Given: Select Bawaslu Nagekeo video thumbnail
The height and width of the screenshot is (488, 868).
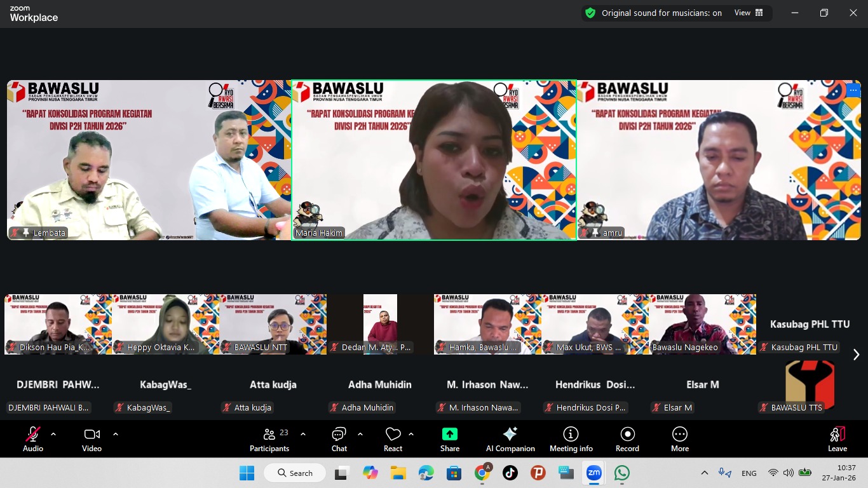Looking at the screenshot, I should tap(702, 323).
